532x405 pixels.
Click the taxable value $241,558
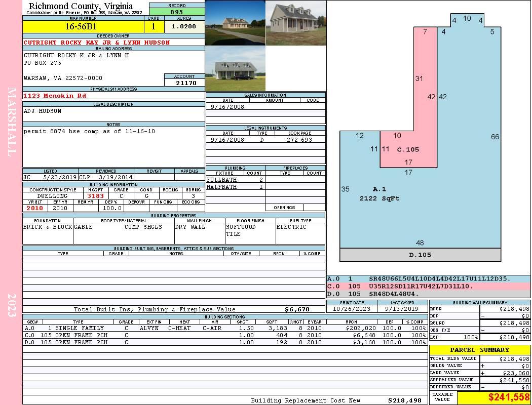tap(493, 398)
